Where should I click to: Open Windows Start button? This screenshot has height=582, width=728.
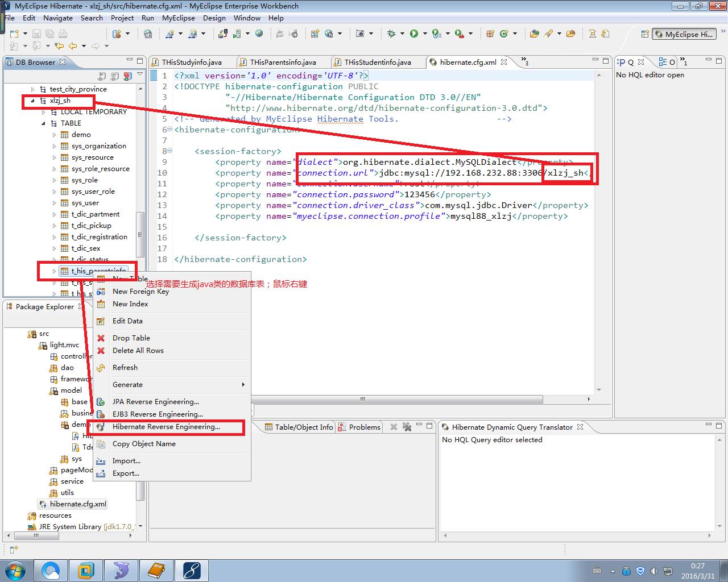15,570
